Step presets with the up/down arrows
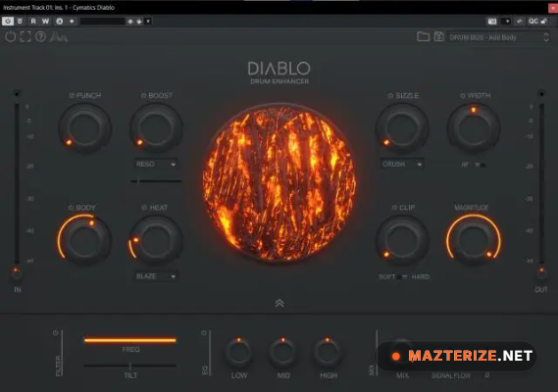This screenshot has height=392, width=558. 546,37
